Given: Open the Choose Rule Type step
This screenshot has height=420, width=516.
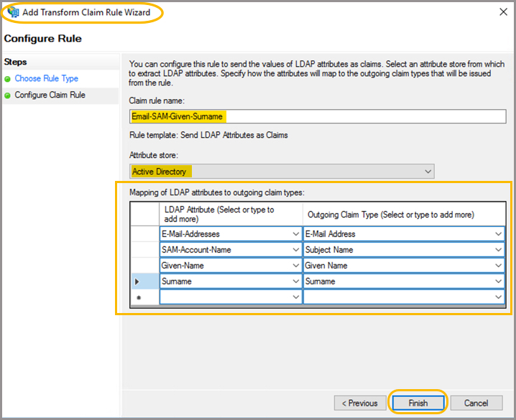Looking at the screenshot, I should [46, 78].
